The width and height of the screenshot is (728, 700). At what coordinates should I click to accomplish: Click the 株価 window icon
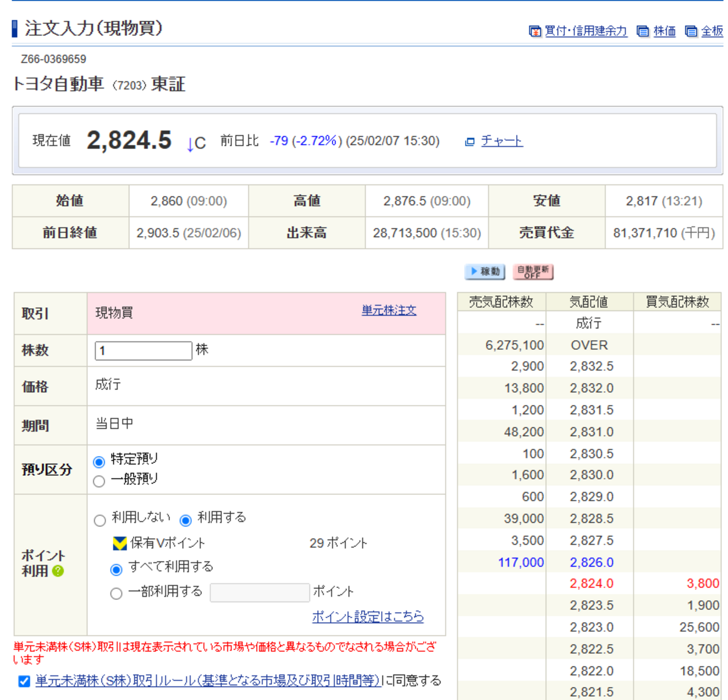(x=643, y=31)
